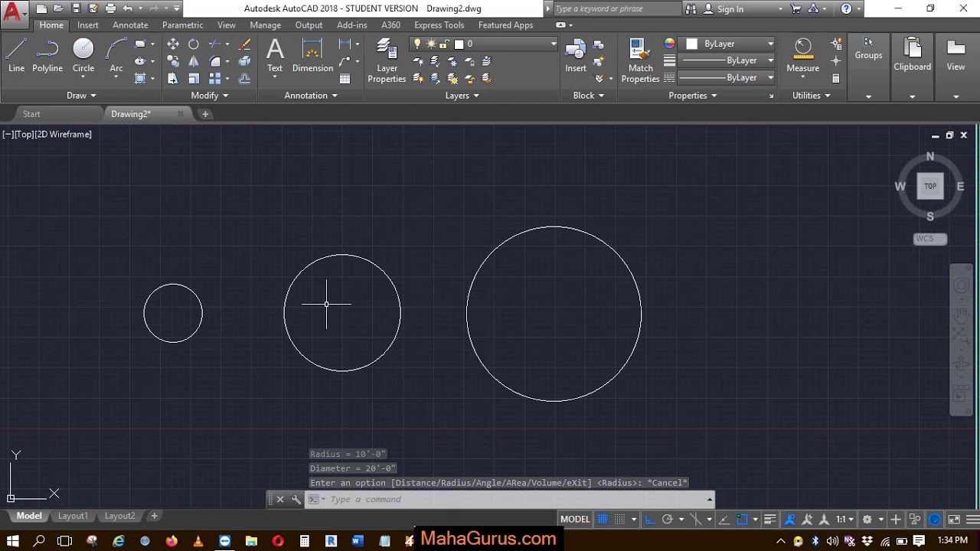
Task: Select the Polyline tool
Action: (47, 56)
